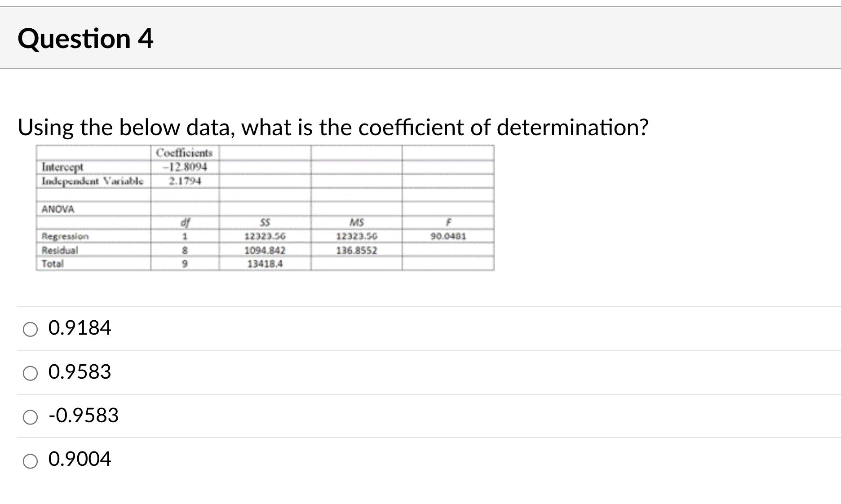Click the Coefficients column header

pyautogui.click(x=185, y=152)
